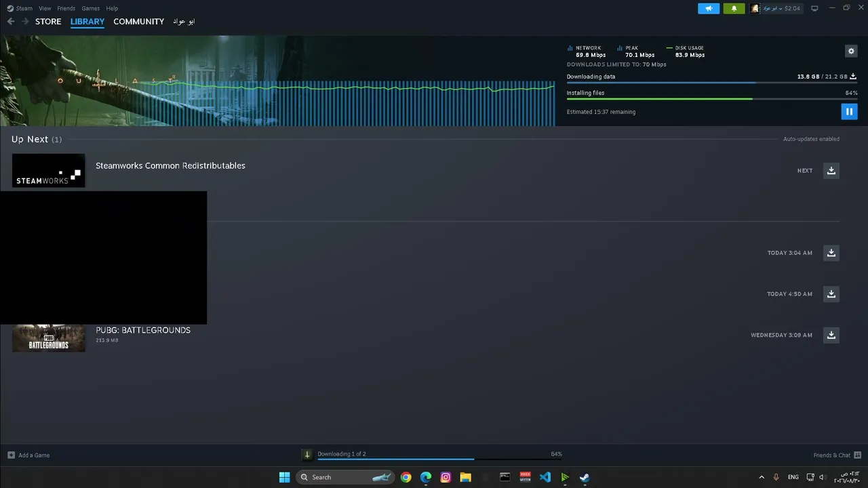This screenshot has width=868, height=488.
Task: Click the Up Next heading
Action: point(37,139)
